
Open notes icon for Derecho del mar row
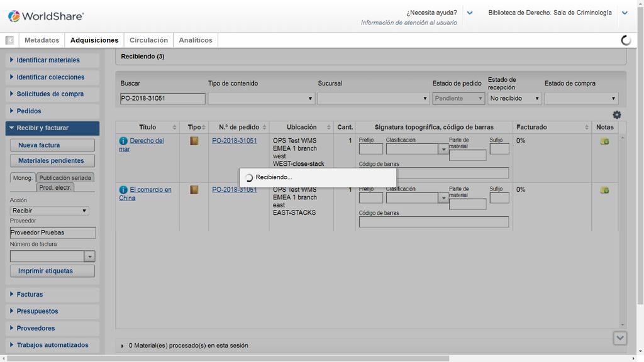coord(604,141)
